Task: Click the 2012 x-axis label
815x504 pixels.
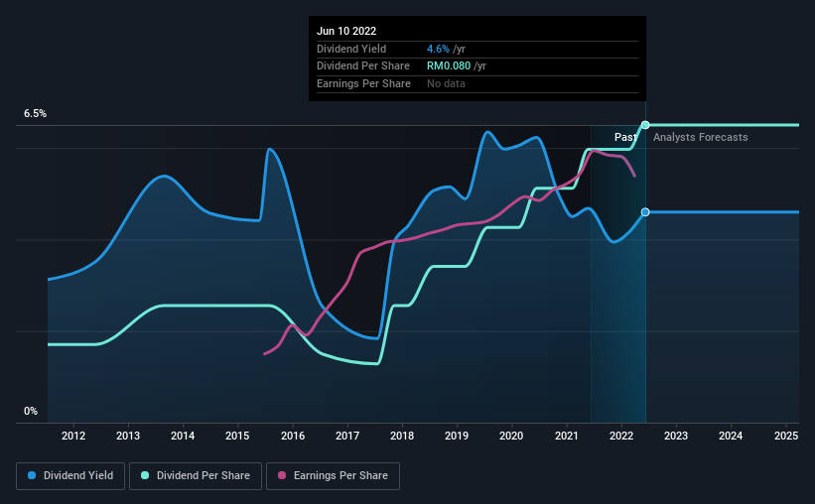Action: pyautogui.click(x=73, y=436)
